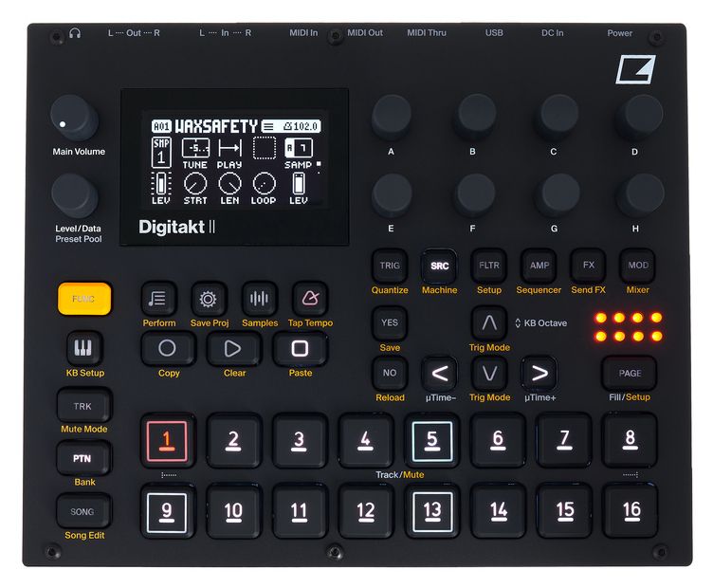The width and height of the screenshot is (713, 588).
Task: Click the Right arrow µTime+ key
Action: tap(539, 373)
